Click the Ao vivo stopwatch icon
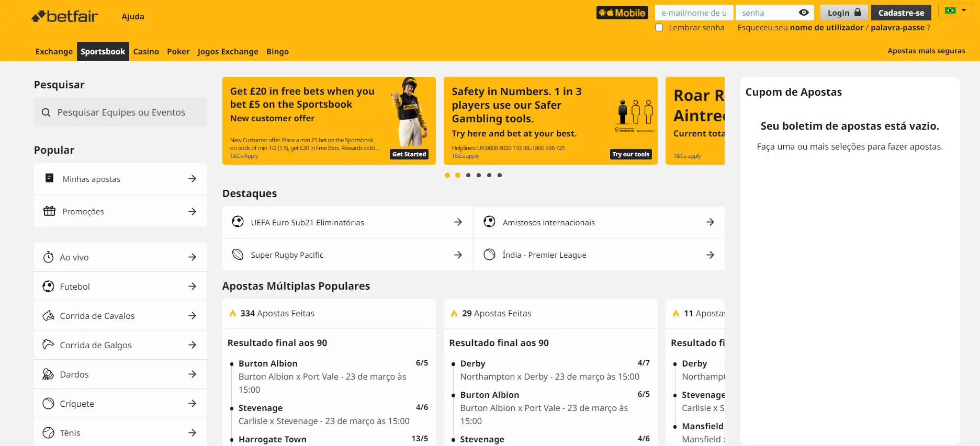This screenshot has height=446, width=980. 48,257
